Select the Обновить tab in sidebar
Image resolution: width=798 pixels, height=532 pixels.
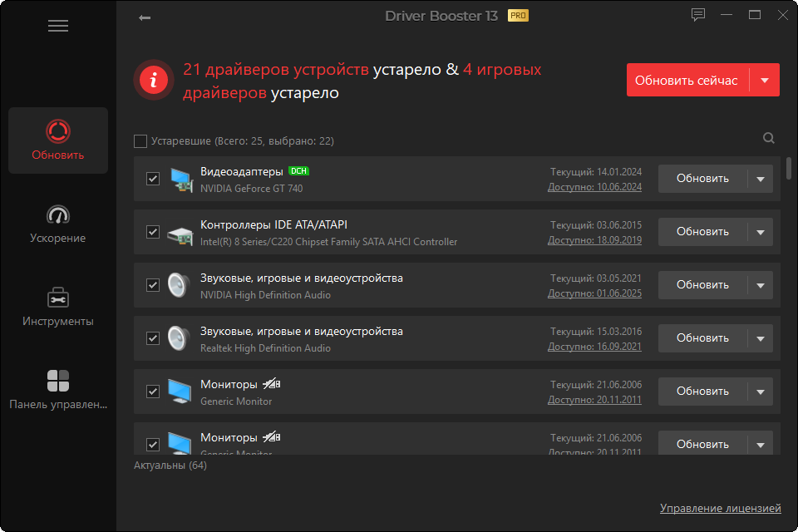coord(58,140)
